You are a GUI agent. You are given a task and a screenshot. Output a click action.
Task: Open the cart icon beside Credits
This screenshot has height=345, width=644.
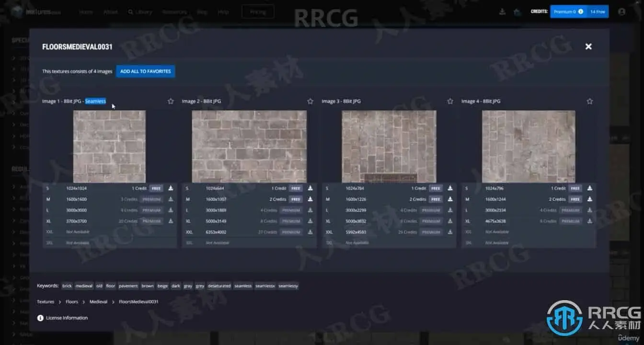517,11
